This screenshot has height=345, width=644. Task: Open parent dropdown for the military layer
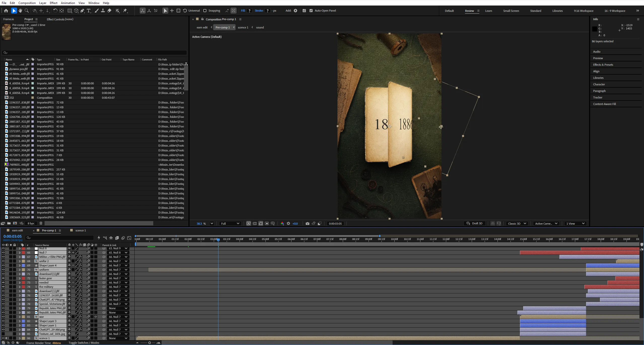(x=118, y=287)
